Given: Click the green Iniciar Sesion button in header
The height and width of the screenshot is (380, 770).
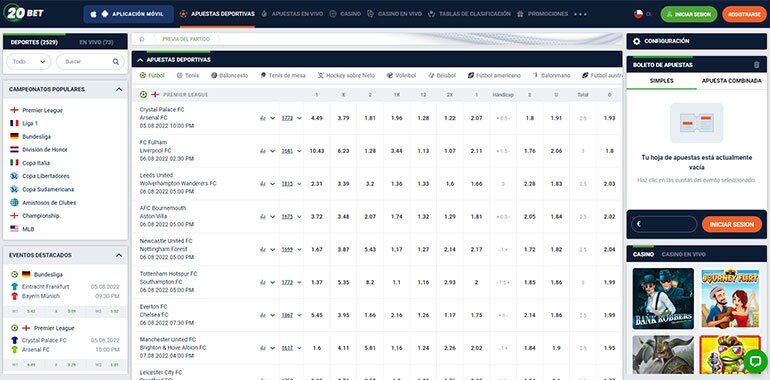Looking at the screenshot, I should 688,14.
